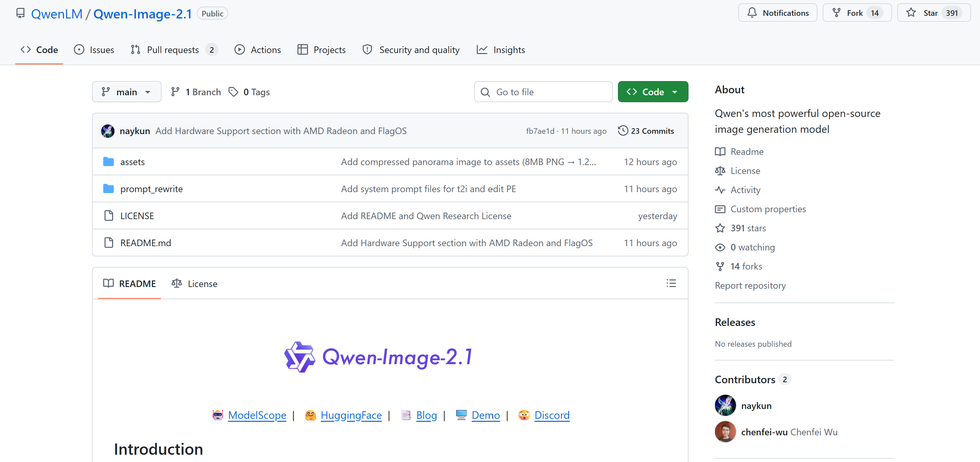Open the Discord link
The height and width of the screenshot is (462, 980).
click(552, 415)
